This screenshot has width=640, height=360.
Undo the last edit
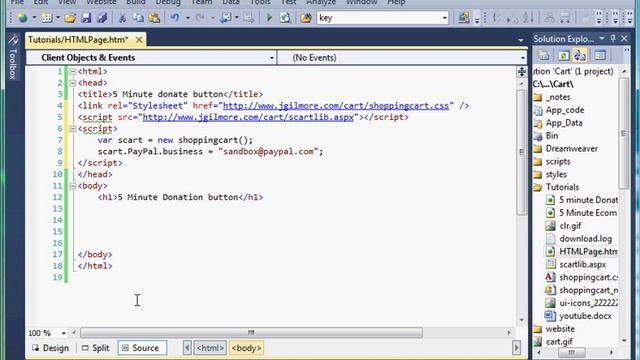tap(175, 18)
